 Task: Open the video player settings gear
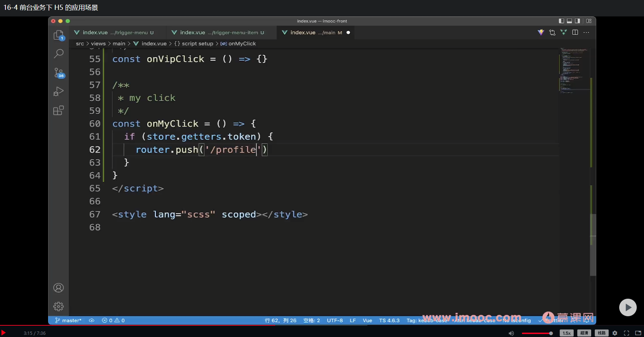click(615, 333)
